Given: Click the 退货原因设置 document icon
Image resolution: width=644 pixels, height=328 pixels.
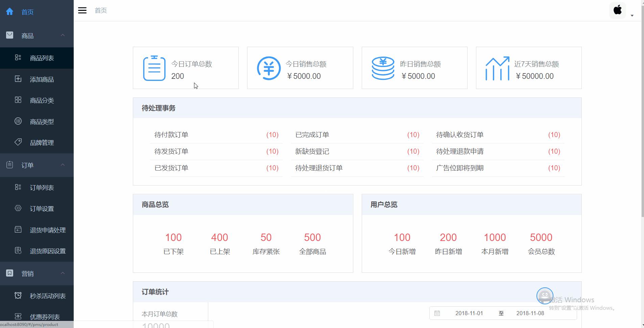Looking at the screenshot, I should [18, 250].
